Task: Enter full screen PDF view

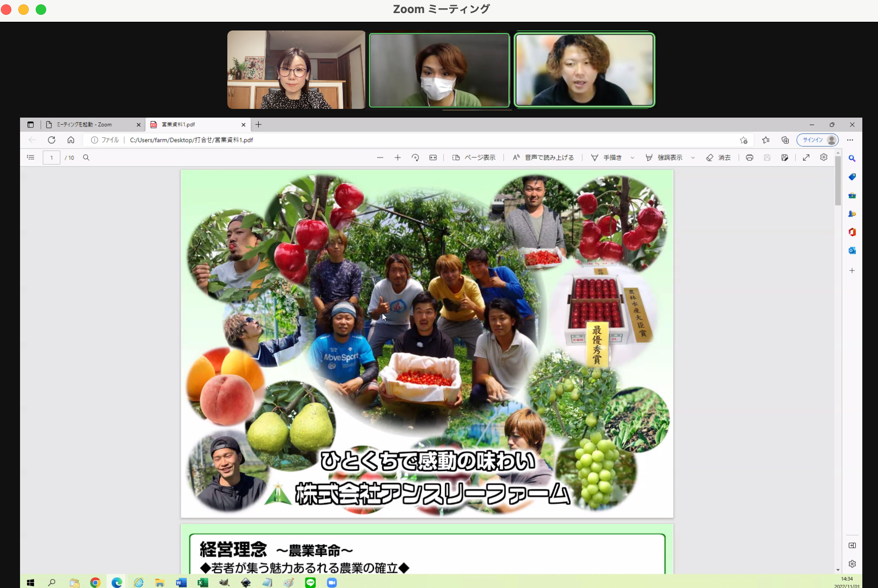Action: click(x=806, y=158)
